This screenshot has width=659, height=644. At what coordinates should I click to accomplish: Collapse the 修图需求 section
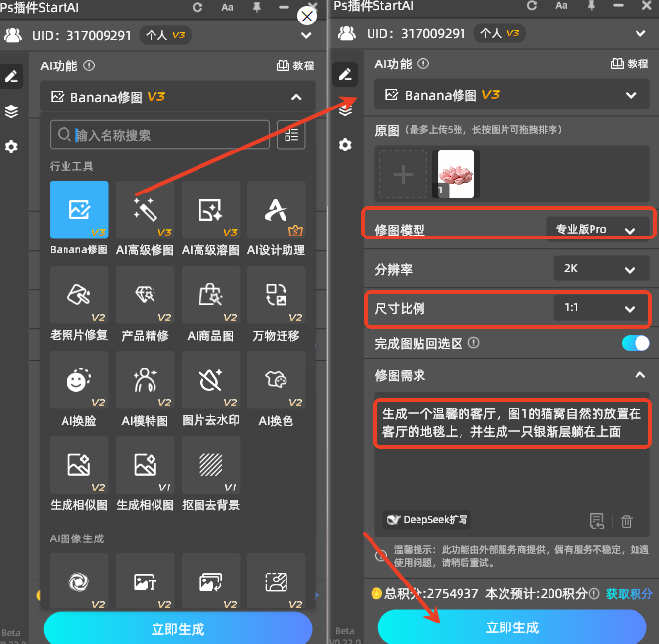(640, 375)
